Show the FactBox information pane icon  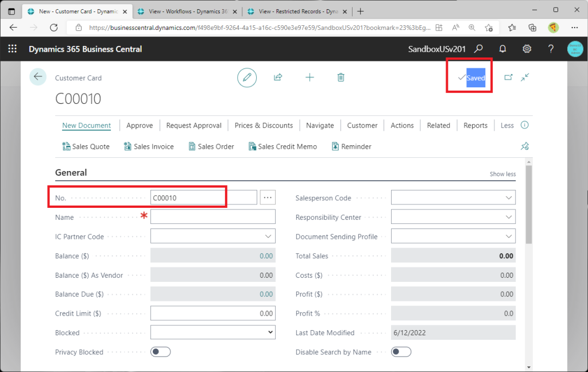525,125
